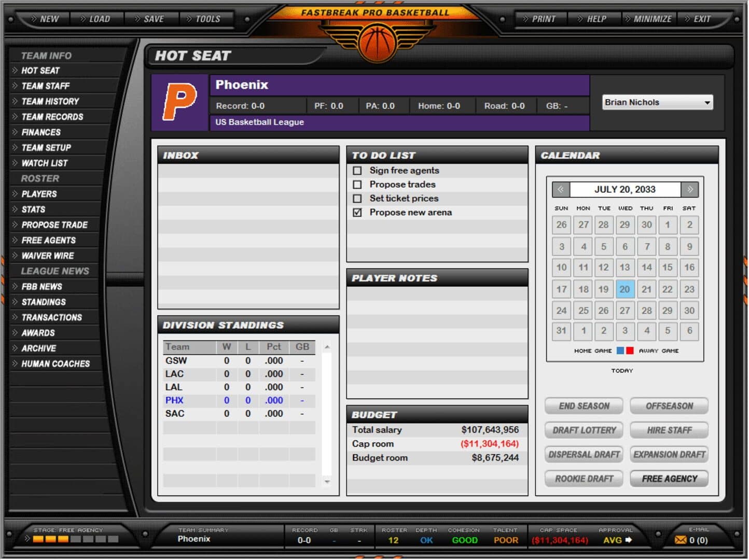Select July 21 on the calendar
Image resolution: width=749 pixels, height=560 pixels.
(x=646, y=289)
